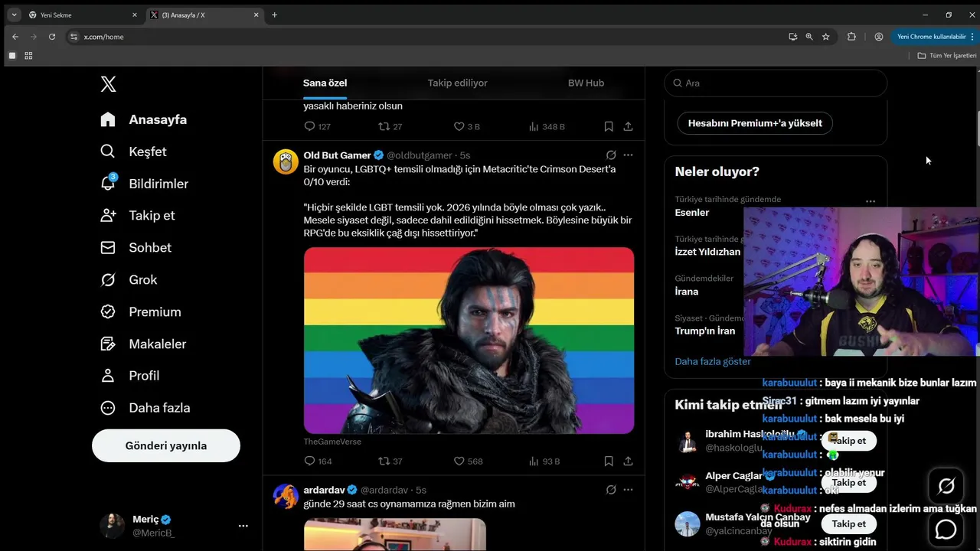
Task: Open Tüm Yer İşaretleri bookmarks folder
Action: tap(947, 56)
